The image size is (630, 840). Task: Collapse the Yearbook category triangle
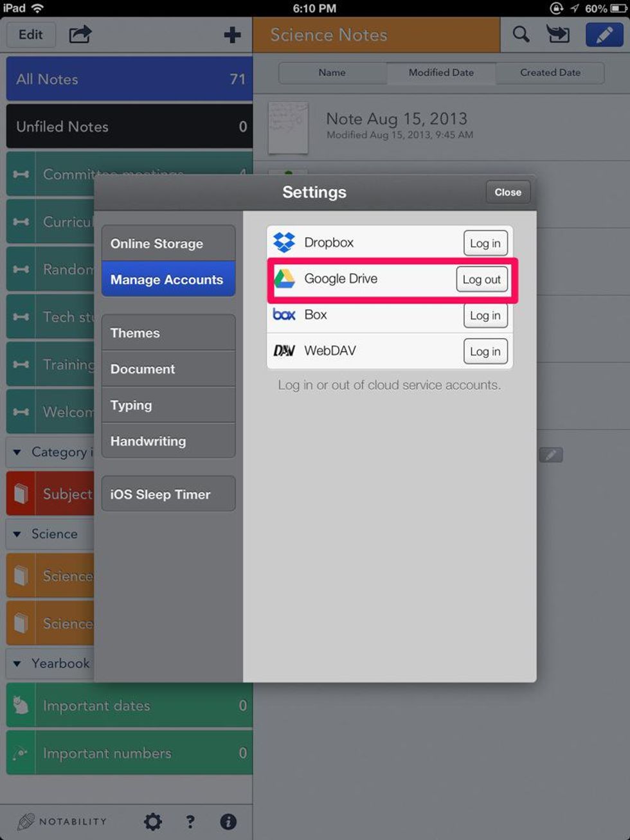17,663
